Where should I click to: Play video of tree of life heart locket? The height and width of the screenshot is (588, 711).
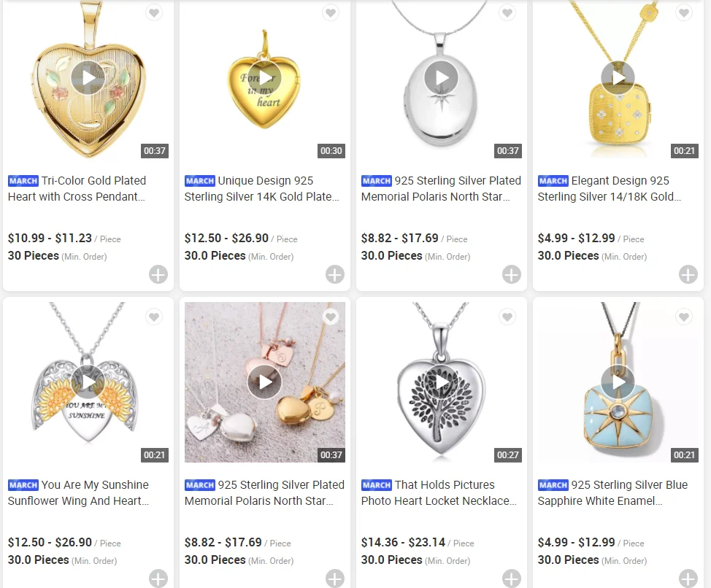(x=441, y=382)
